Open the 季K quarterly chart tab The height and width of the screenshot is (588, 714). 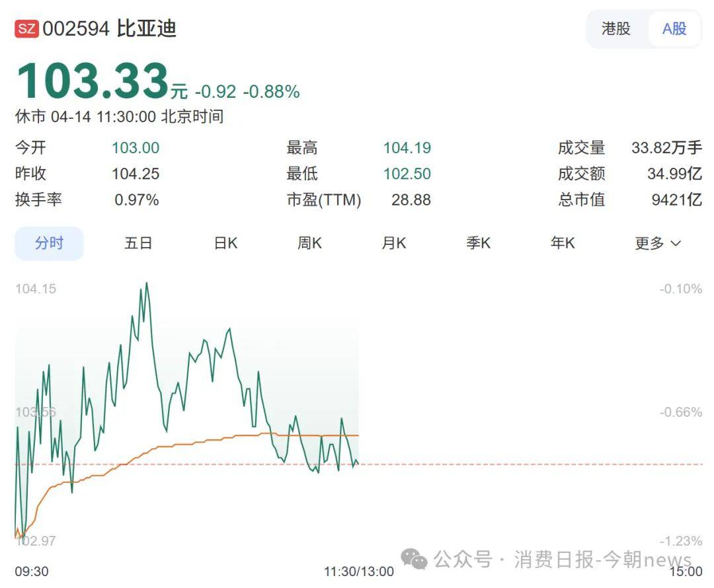(478, 243)
